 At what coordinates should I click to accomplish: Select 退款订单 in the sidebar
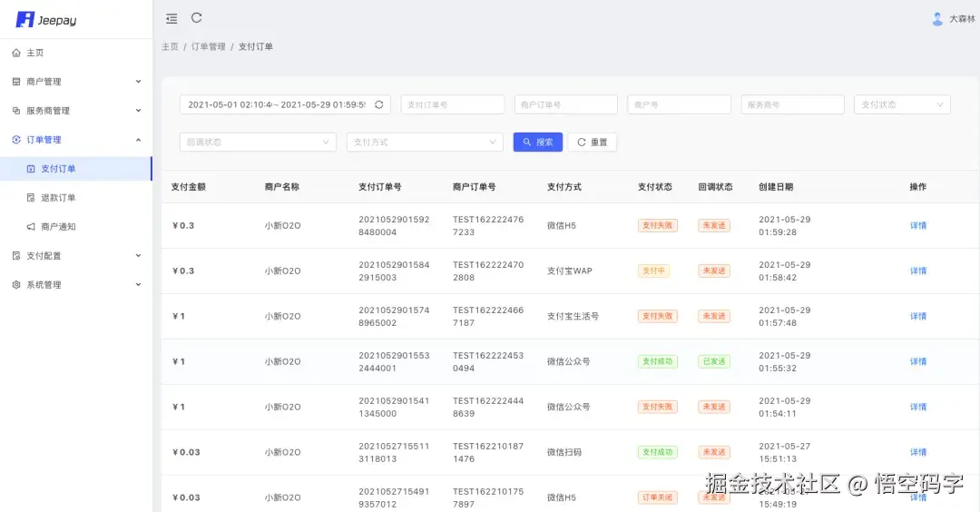pyautogui.click(x=76, y=198)
